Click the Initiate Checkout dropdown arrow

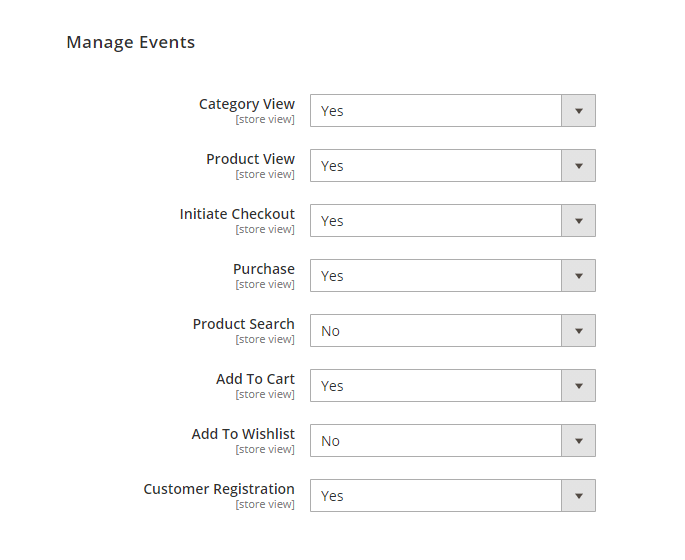click(x=578, y=221)
